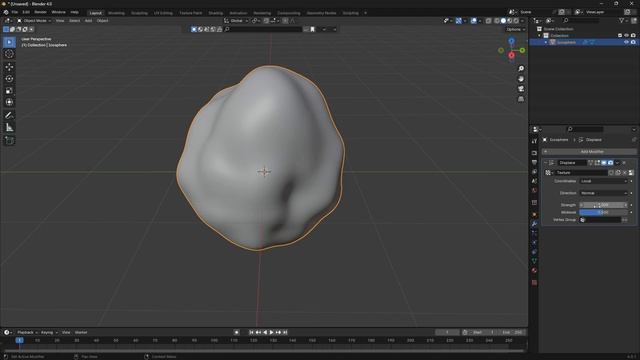This screenshot has width=640, height=360.
Task: Open the timeline Playback dropdown
Action: [27, 333]
